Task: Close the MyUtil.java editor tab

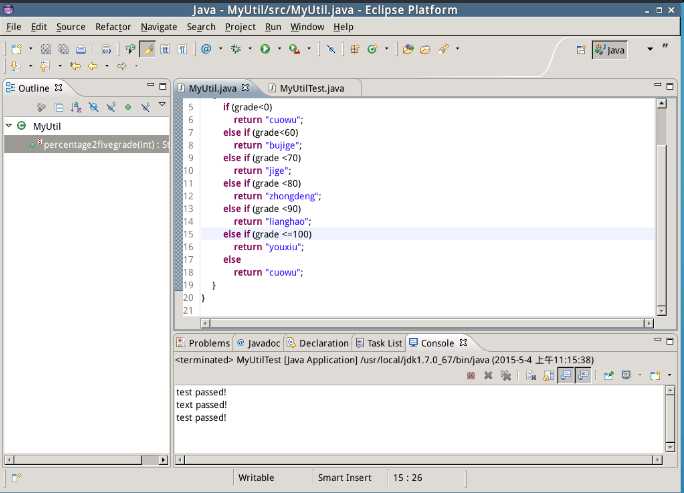Action: click(246, 88)
